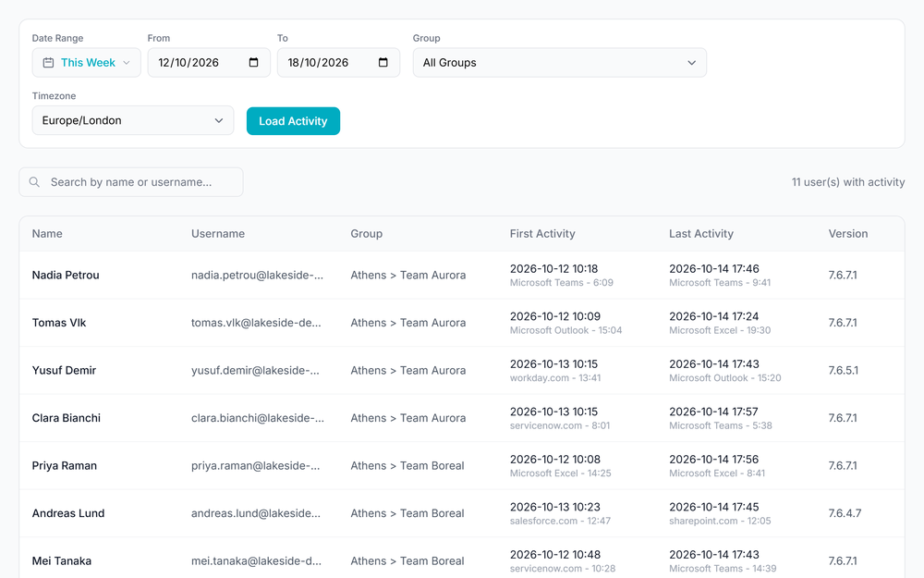The height and width of the screenshot is (578, 924).
Task: Click username priya.raman@lakeside-...
Action: tap(255, 466)
